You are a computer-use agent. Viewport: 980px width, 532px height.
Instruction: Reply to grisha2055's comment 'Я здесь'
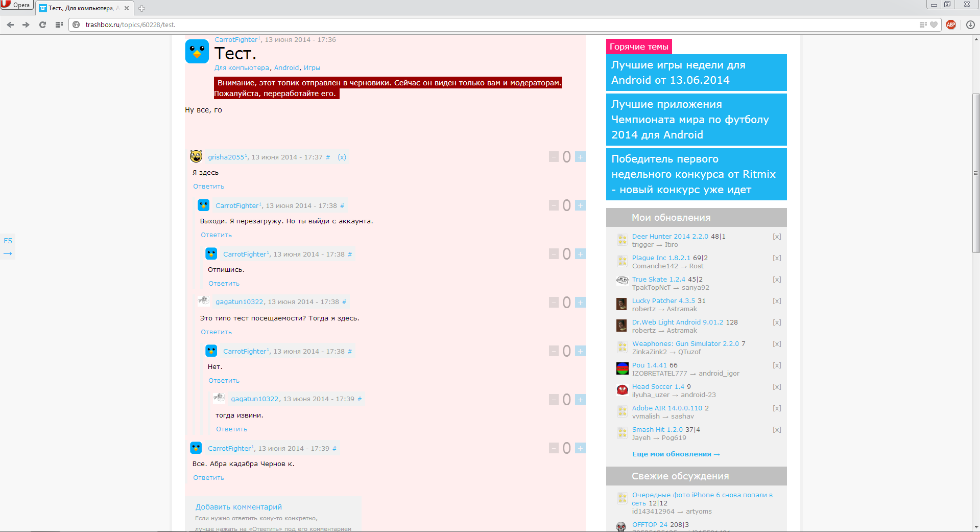point(208,187)
